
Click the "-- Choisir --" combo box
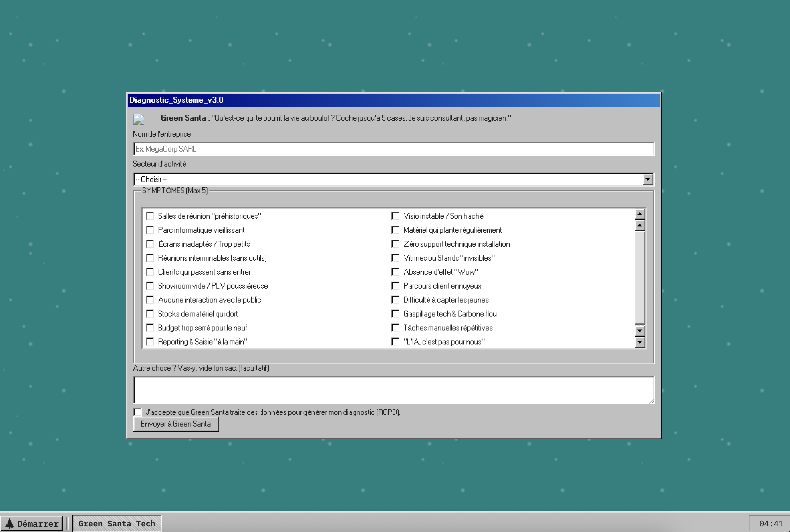point(387,180)
